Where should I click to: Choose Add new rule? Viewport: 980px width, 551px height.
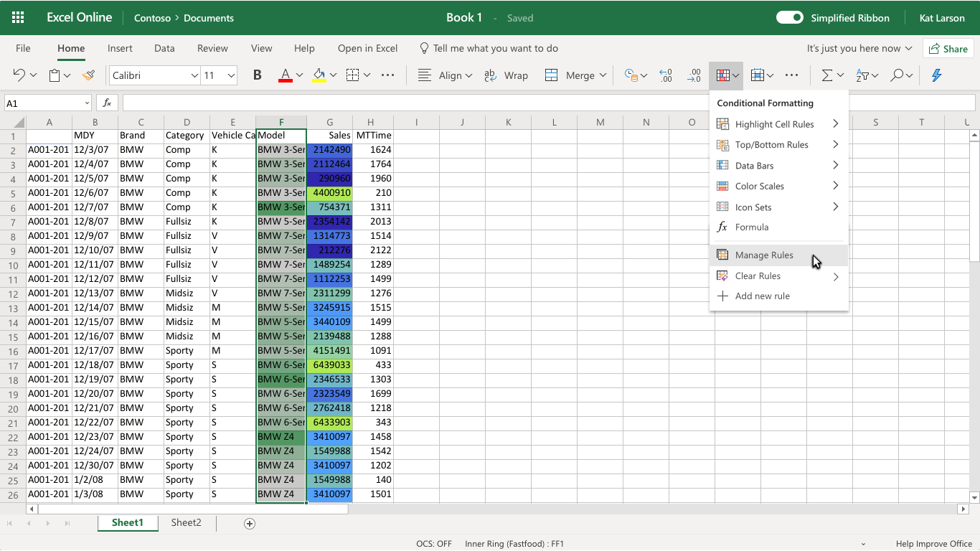pyautogui.click(x=778, y=296)
